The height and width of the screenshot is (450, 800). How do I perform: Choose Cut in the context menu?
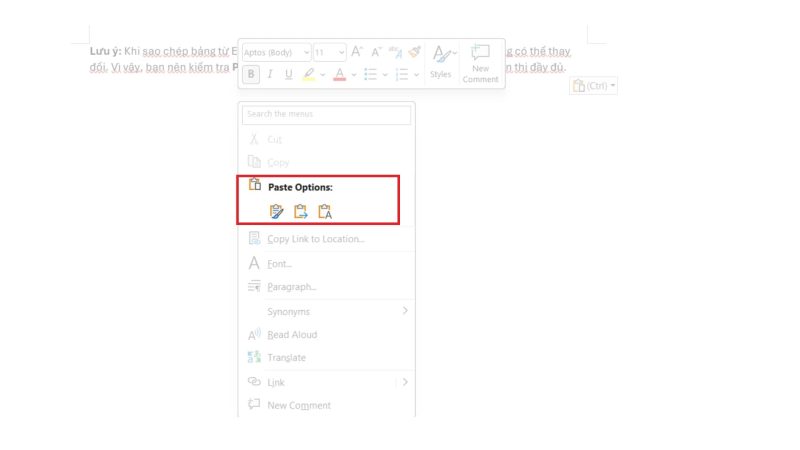[x=327, y=139]
